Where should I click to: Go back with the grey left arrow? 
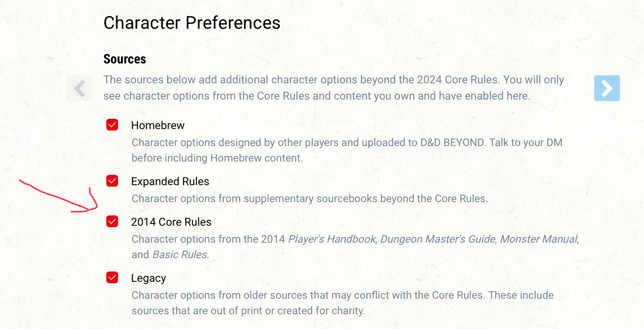(x=79, y=88)
